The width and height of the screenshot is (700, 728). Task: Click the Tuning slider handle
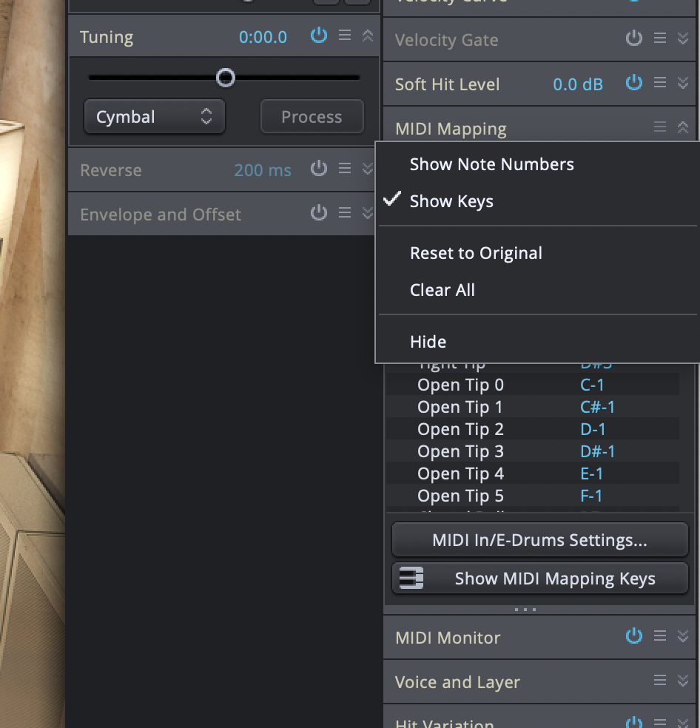pos(226,77)
